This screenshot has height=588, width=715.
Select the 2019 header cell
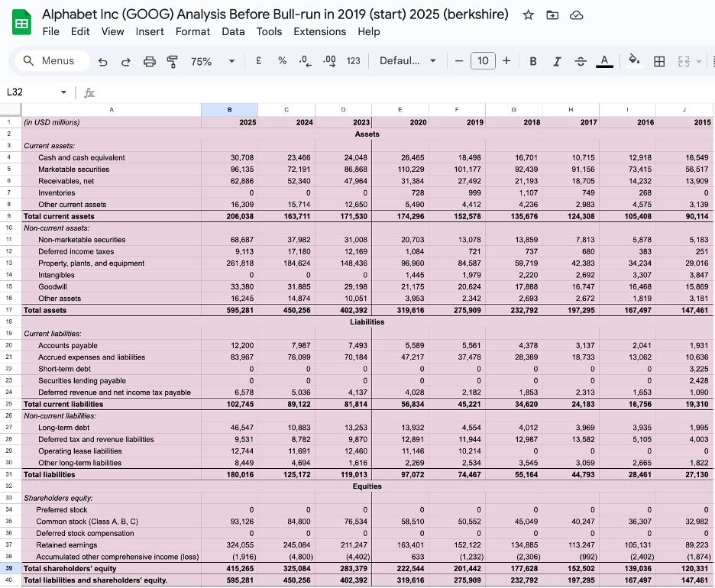point(457,122)
